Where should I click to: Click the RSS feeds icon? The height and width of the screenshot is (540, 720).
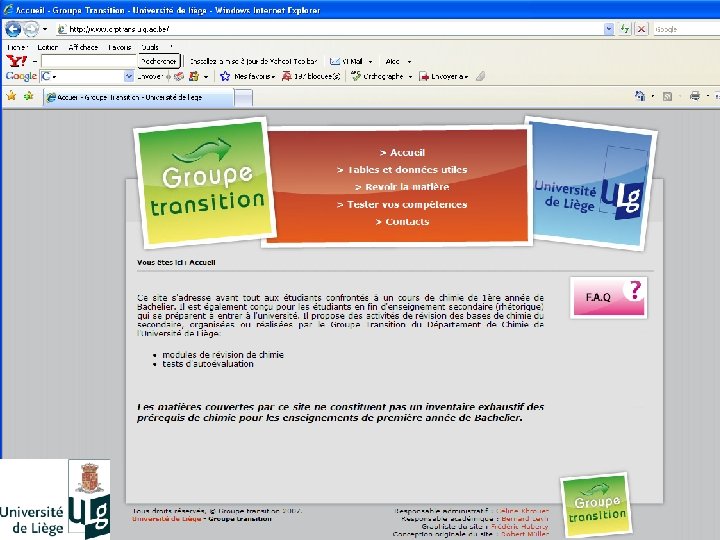[x=668, y=96]
